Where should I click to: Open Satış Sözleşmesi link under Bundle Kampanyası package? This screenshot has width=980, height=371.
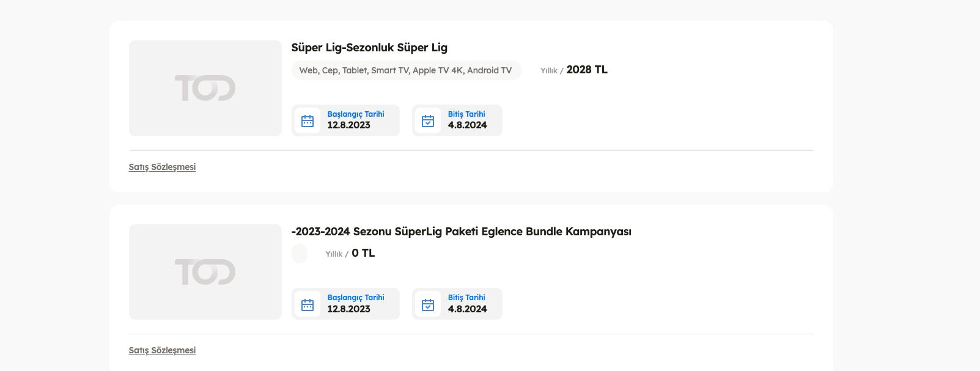[162, 350]
